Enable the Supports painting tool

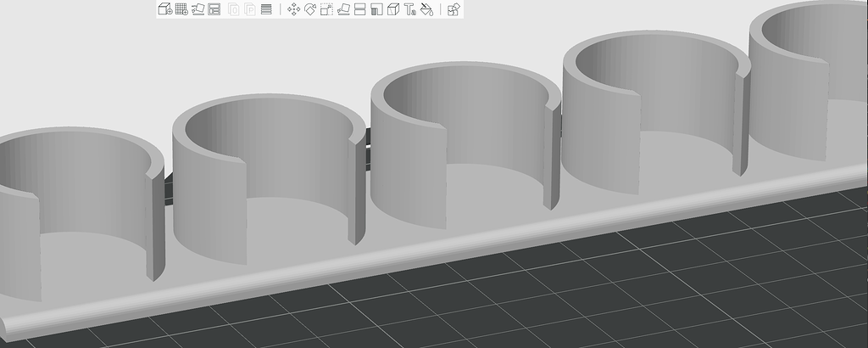click(x=376, y=9)
